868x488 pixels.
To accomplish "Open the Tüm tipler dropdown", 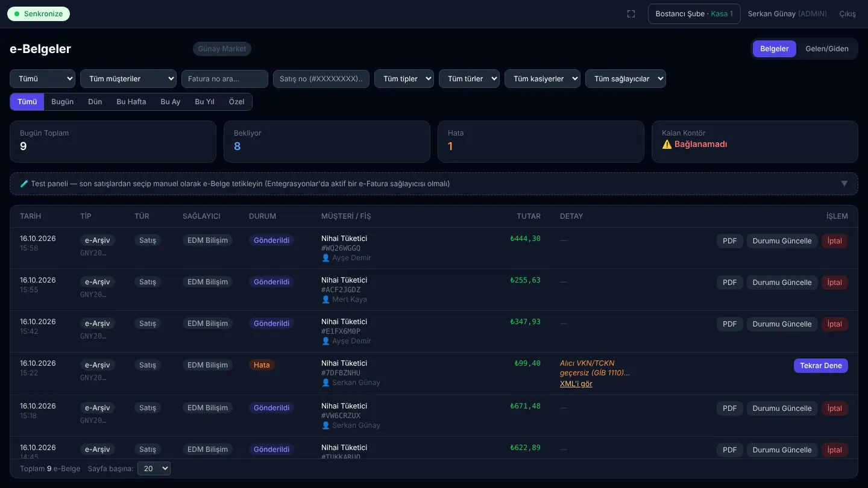I will tap(404, 79).
